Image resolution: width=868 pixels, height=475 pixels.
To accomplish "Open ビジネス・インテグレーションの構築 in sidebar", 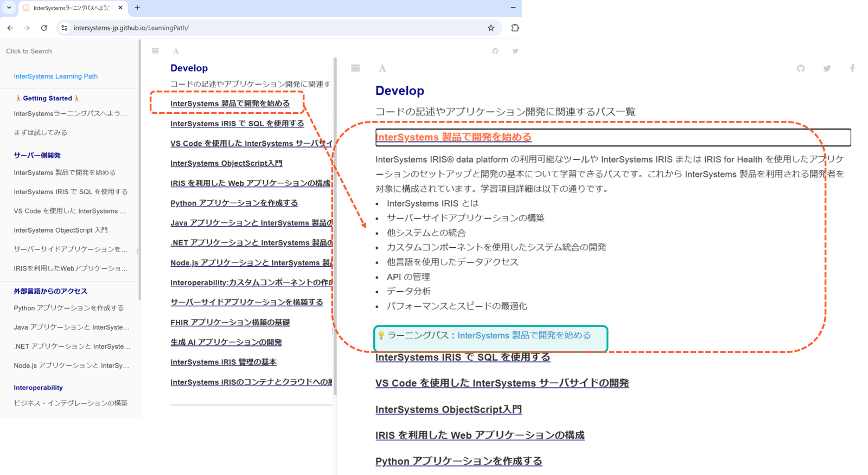I will 71,403.
